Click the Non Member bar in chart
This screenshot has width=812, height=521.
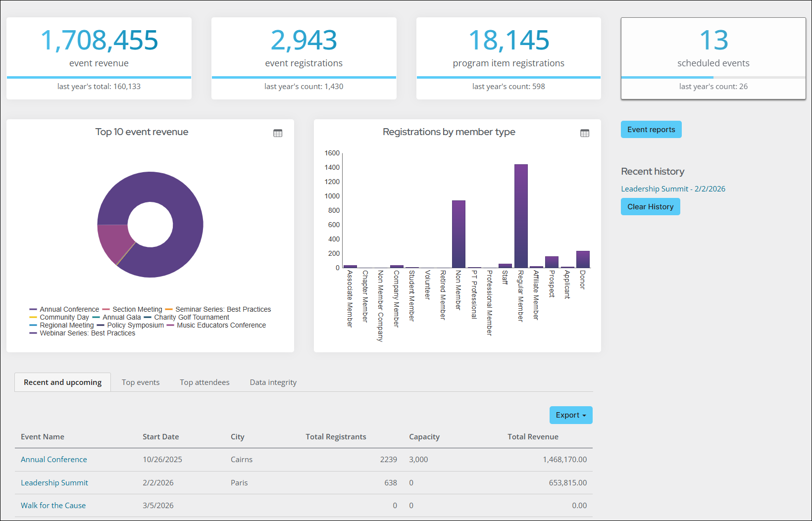coord(458,234)
